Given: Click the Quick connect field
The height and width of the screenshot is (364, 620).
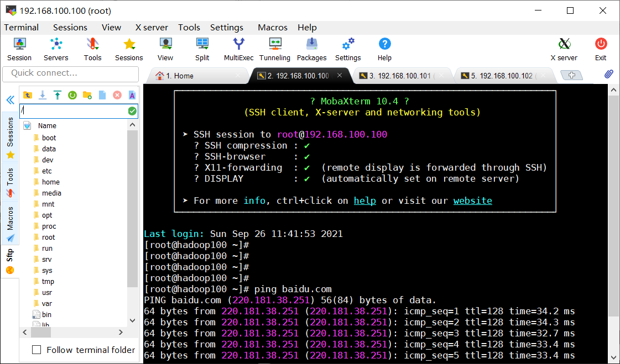Looking at the screenshot, I should tap(70, 74).
